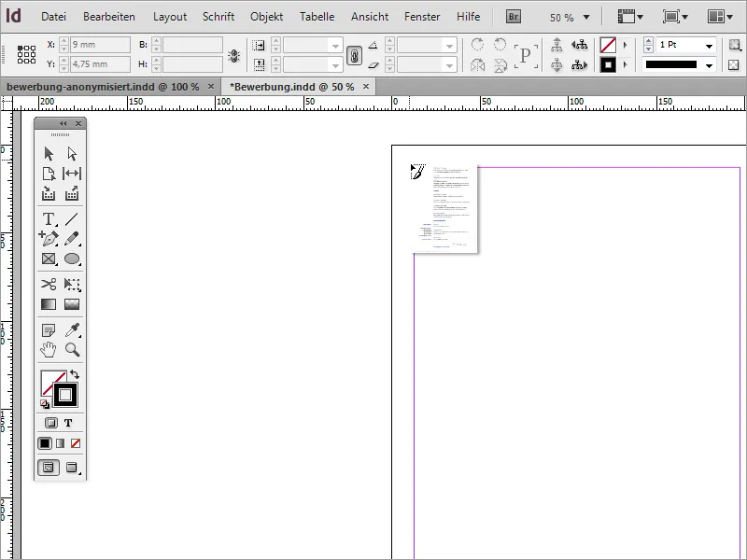Activate the Eyedropper tool

pos(72,329)
